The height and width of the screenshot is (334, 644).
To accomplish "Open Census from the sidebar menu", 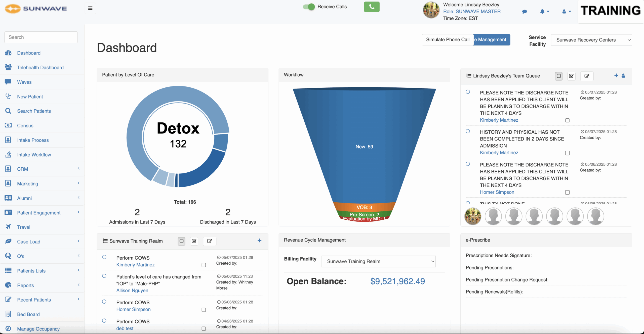I will pyautogui.click(x=25, y=126).
